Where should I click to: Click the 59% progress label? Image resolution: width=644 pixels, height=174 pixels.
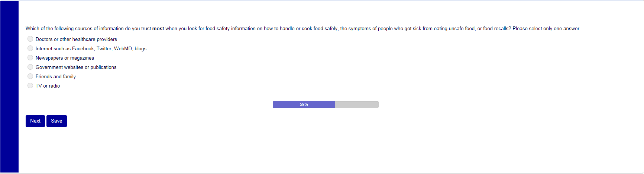pyautogui.click(x=304, y=104)
